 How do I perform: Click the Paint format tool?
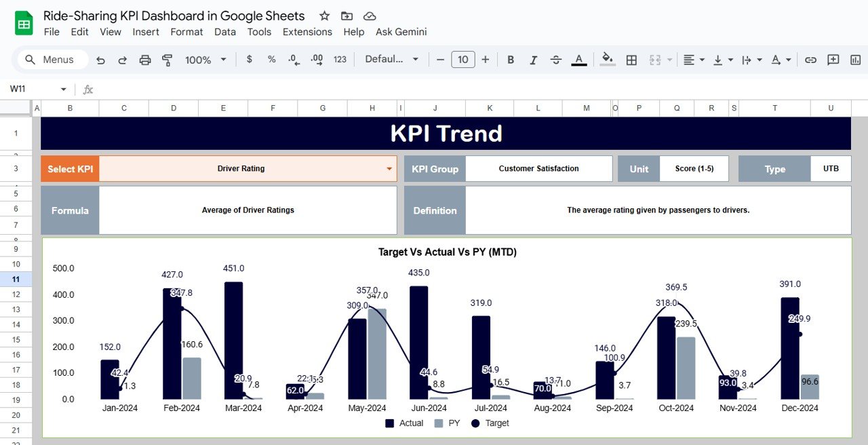click(167, 60)
